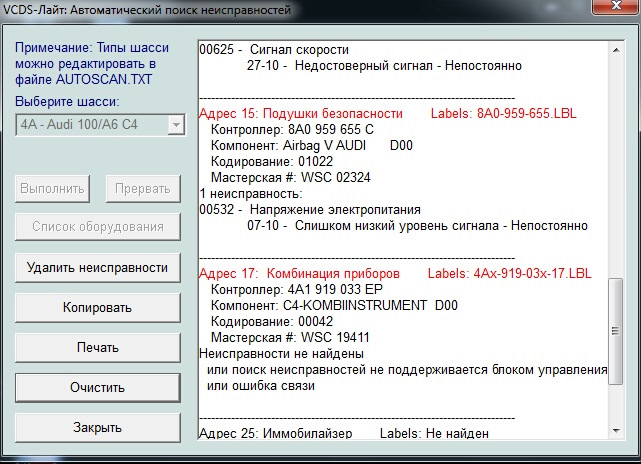Click the scrollbar down arrow in results pane
The width and height of the screenshot is (641, 464).
click(616, 430)
